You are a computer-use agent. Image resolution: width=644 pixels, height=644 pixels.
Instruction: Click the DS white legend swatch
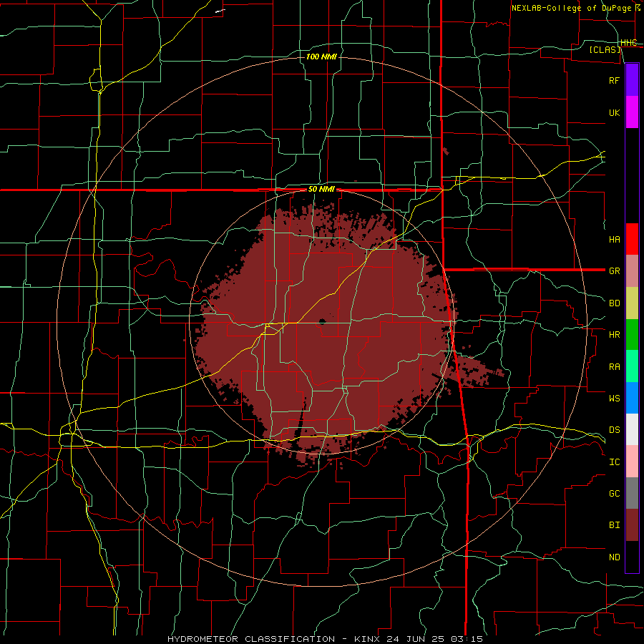click(632, 429)
